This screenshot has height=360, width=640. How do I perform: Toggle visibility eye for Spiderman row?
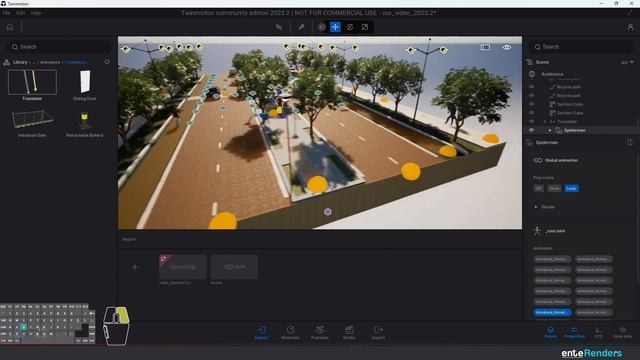coord(531,130)
